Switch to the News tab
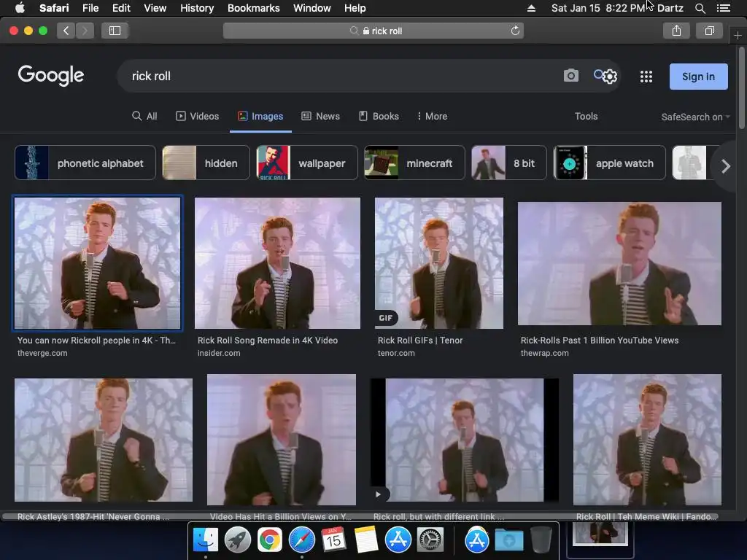Viewport: 747px width, 560px height. pos(321,116)
